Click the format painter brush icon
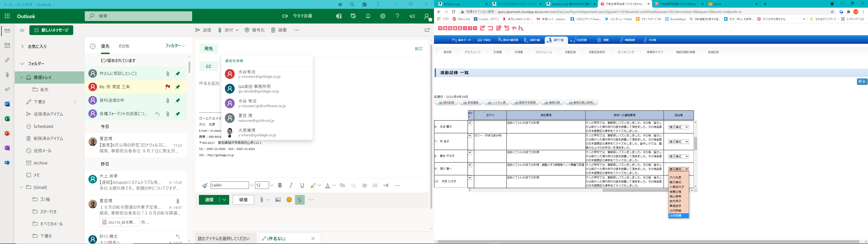The width and height of the screenshot is (868, 244). [x=205, y=185]
